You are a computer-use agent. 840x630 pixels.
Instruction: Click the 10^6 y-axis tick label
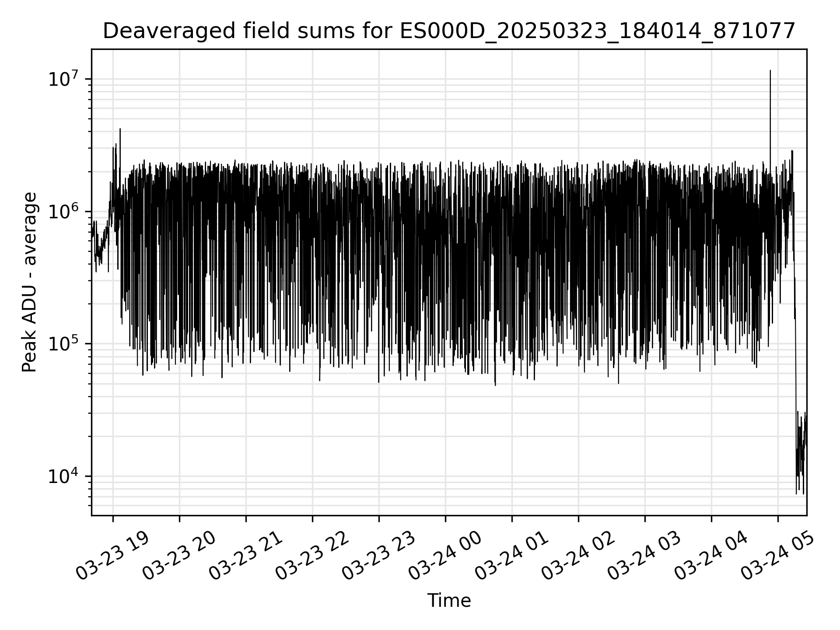[x=64, y=211]
